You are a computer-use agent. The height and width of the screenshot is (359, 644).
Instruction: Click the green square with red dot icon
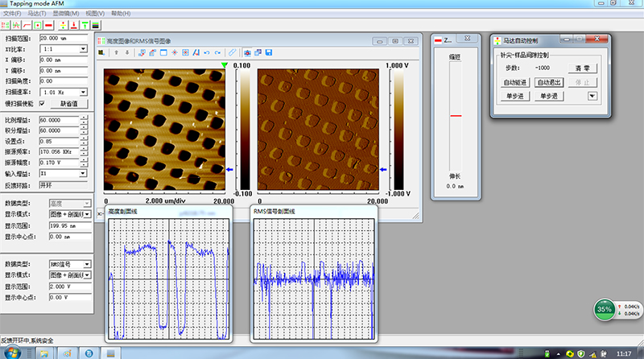[x=38, y=24]
